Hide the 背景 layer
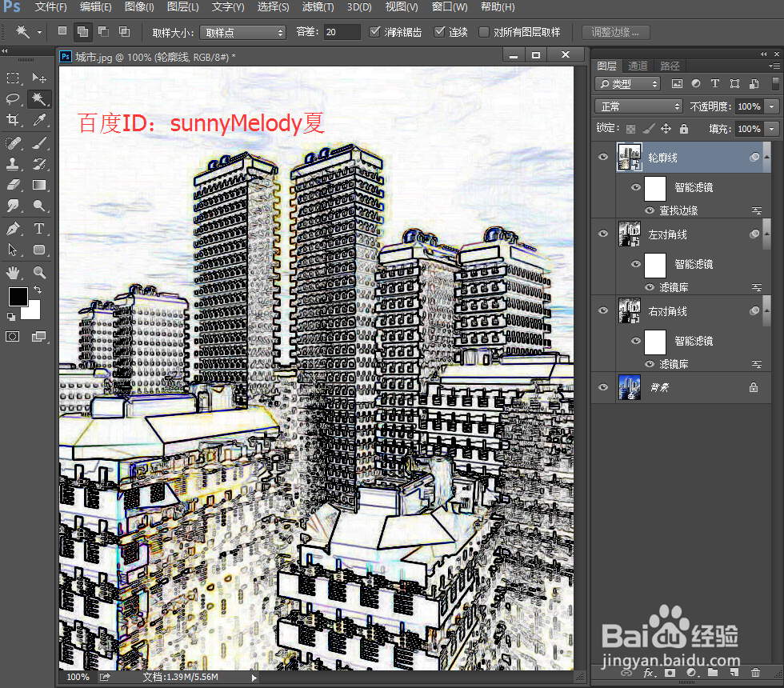The width and height of the screenshot is (784, 688). point(602,387)
